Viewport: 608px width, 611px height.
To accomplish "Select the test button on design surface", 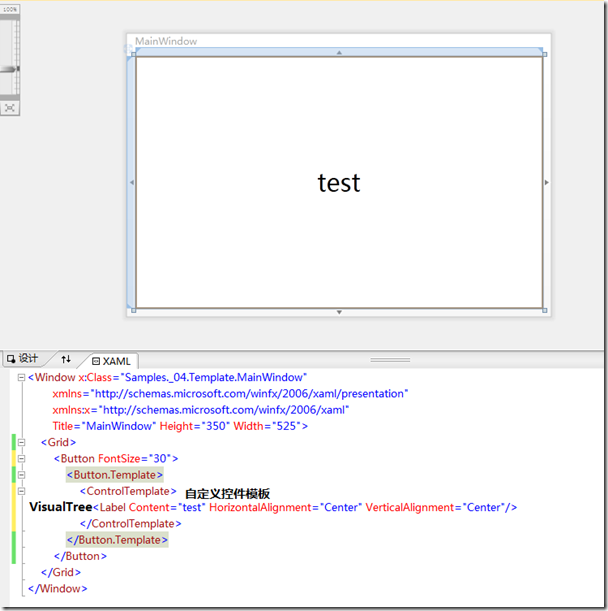I will tap(339, 182).
